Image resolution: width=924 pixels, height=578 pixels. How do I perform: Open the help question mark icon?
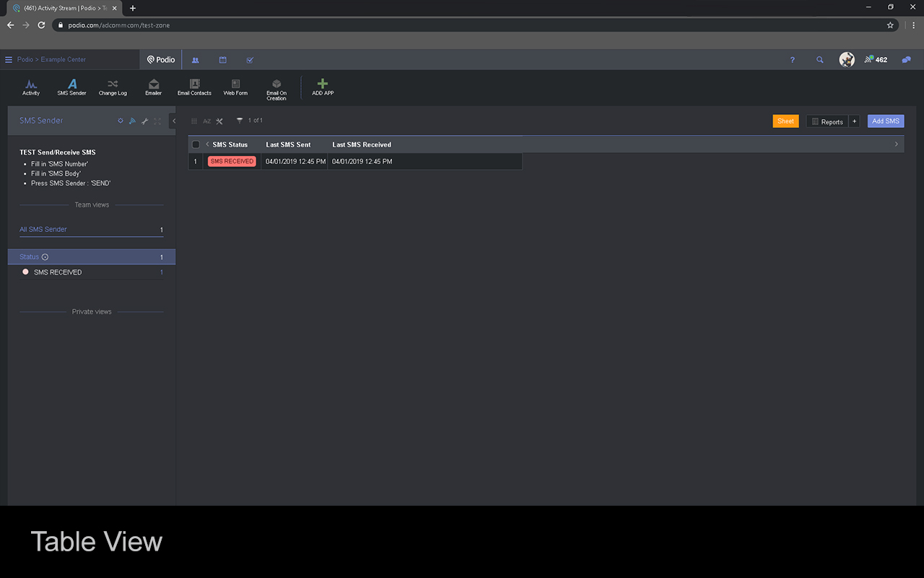pyautogui.click(x=792, y=60)
